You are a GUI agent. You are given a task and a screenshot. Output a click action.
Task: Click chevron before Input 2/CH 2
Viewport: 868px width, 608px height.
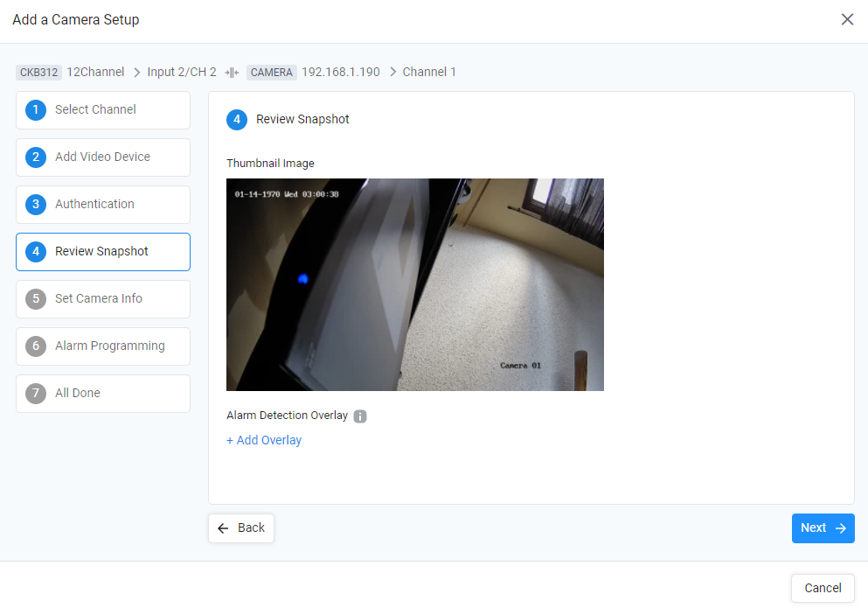[136, 73]
